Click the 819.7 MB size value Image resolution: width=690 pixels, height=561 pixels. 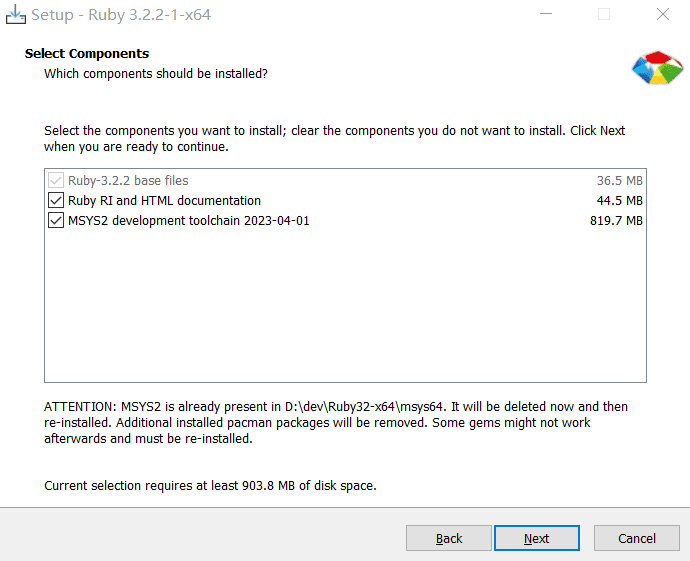[x=616, y=221]
